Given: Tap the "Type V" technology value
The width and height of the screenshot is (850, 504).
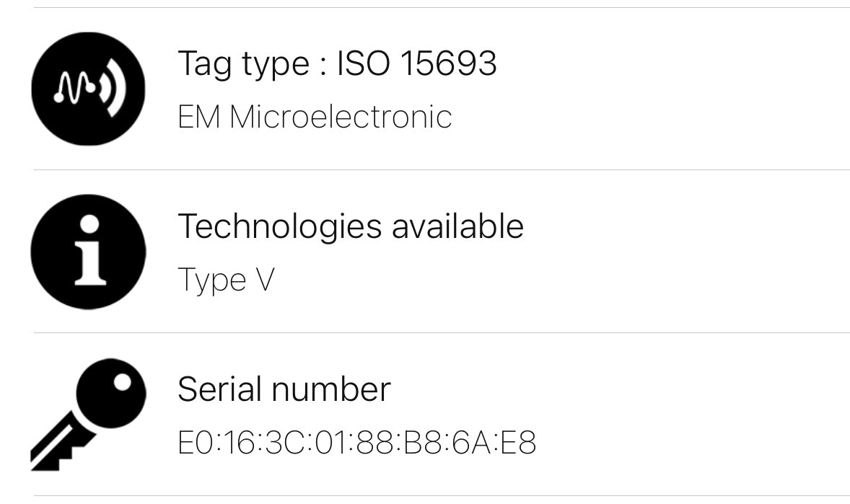Looking at the screenshot, I should tap(226, 279).
